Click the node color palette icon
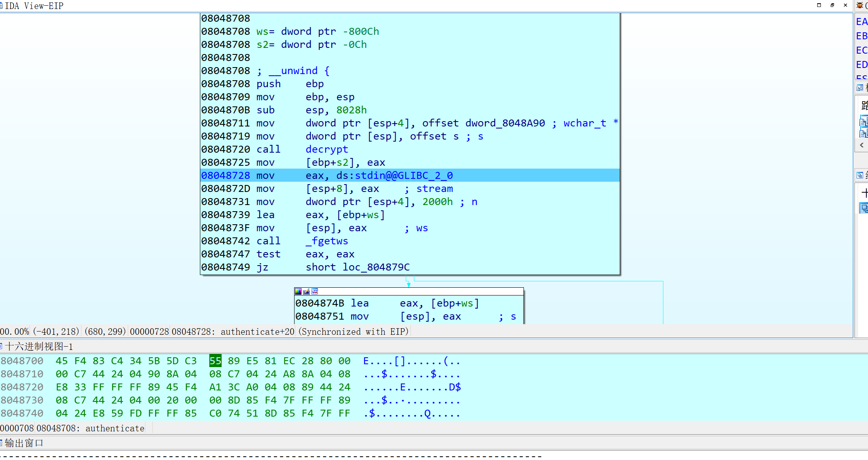Screen dimensions: 868x460 298,291
